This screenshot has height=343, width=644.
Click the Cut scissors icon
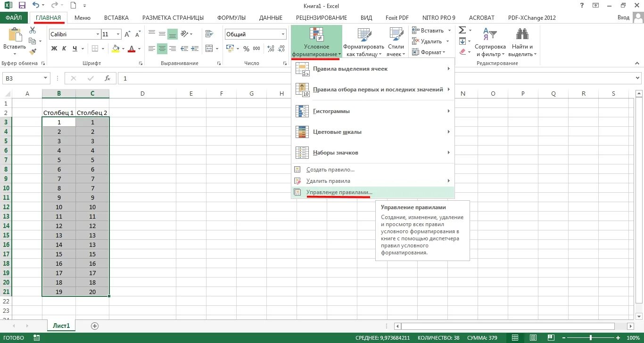point(33,30)
